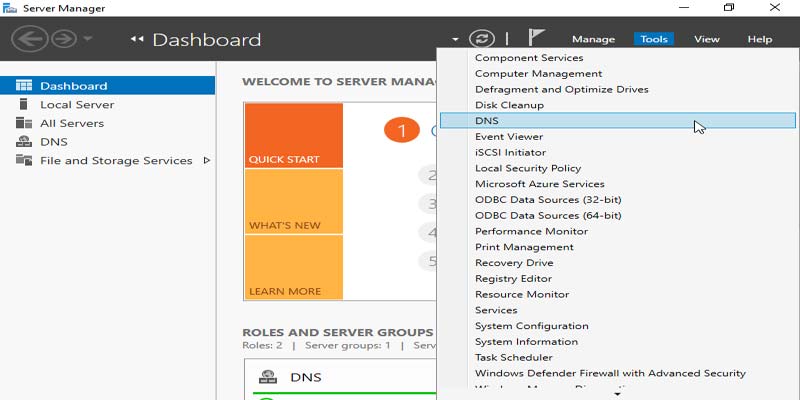
Task: Close the Tools menu
Action: (654, 39)
